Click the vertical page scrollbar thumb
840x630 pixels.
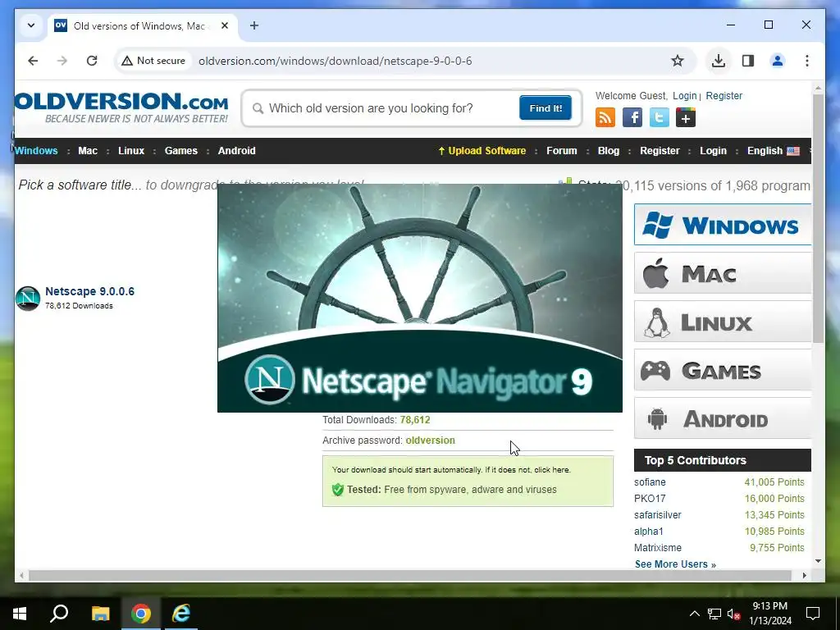tap(818, 218)
